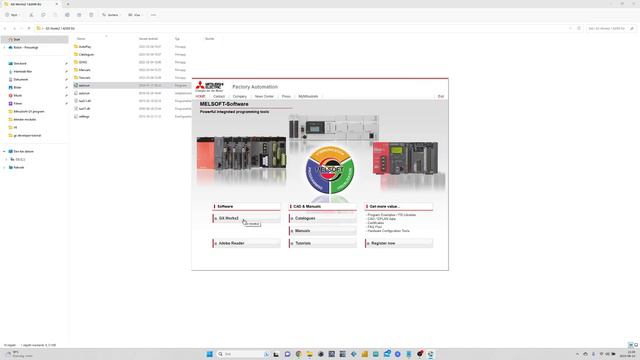Sort by the Namn column header

(x=81, y=39)
